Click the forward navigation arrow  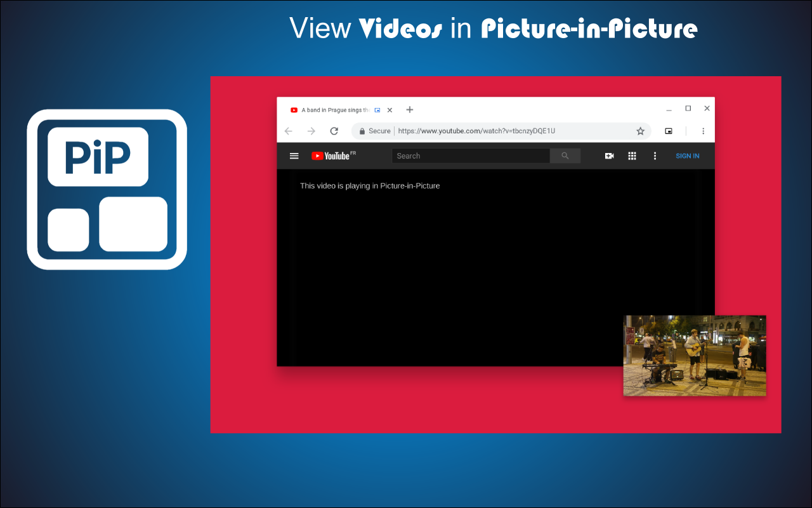pyautogui.click(x=311, y=130)
